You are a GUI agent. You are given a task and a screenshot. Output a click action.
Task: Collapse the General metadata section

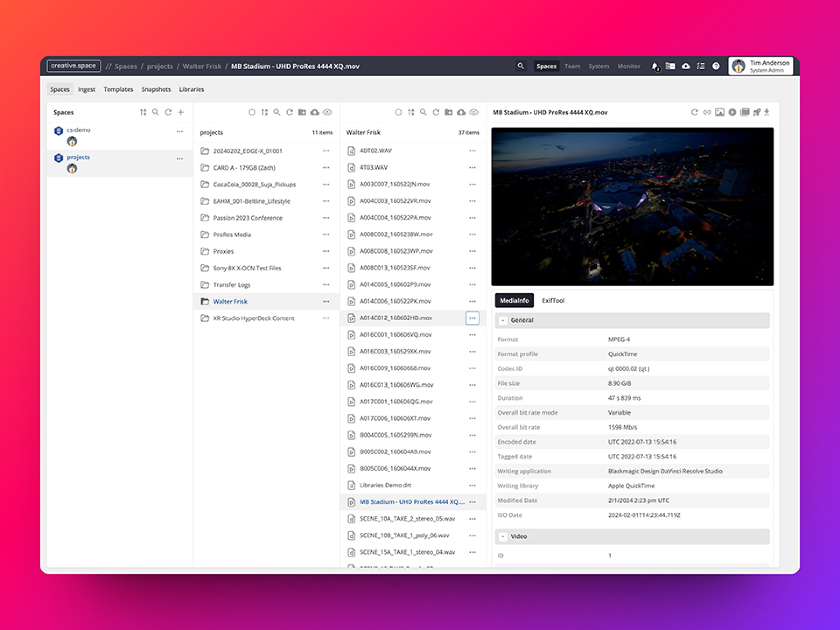pos(503,321)
